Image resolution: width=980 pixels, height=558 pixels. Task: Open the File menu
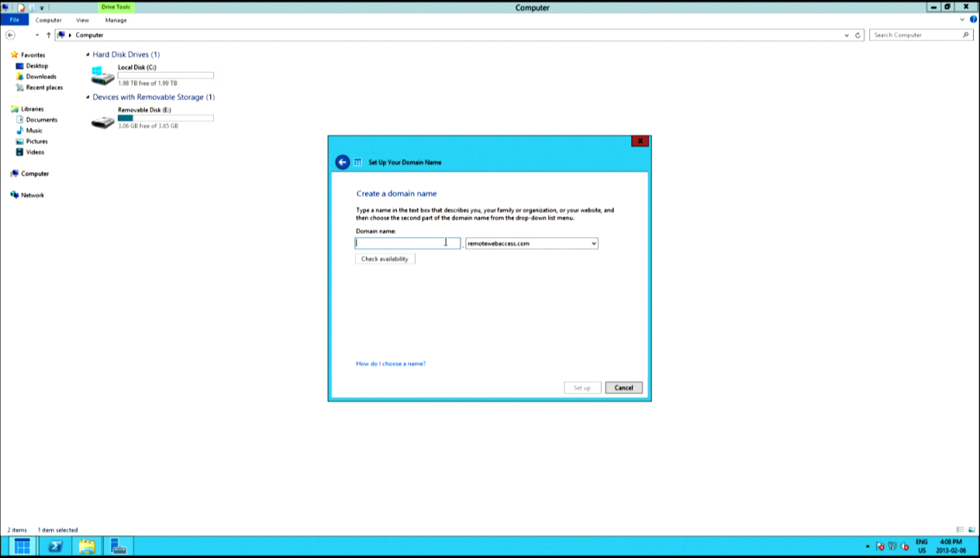tap(14, 20)
